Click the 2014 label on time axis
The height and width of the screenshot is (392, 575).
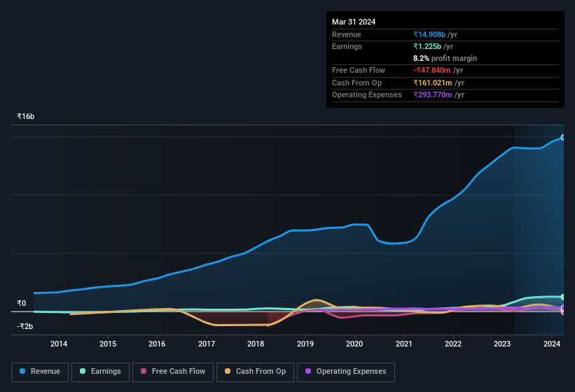point(59,344)
